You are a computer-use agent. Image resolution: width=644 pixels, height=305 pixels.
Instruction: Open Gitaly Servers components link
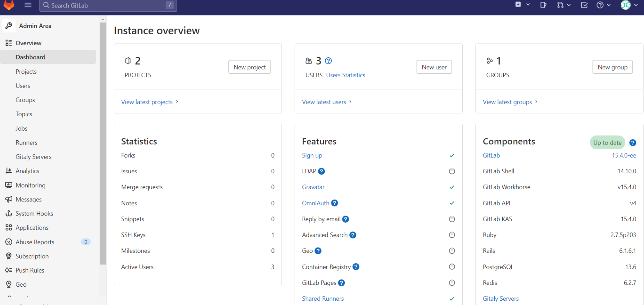(500, 299)
